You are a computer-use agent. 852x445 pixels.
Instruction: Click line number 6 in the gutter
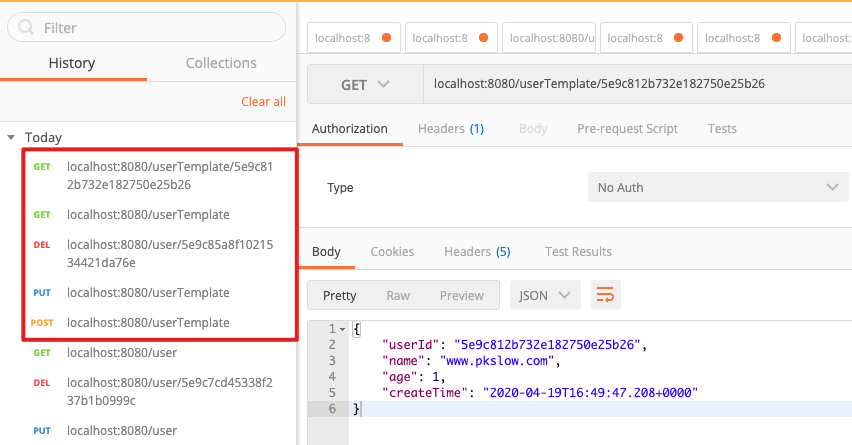pyautogui.click(x=332, y=409)
